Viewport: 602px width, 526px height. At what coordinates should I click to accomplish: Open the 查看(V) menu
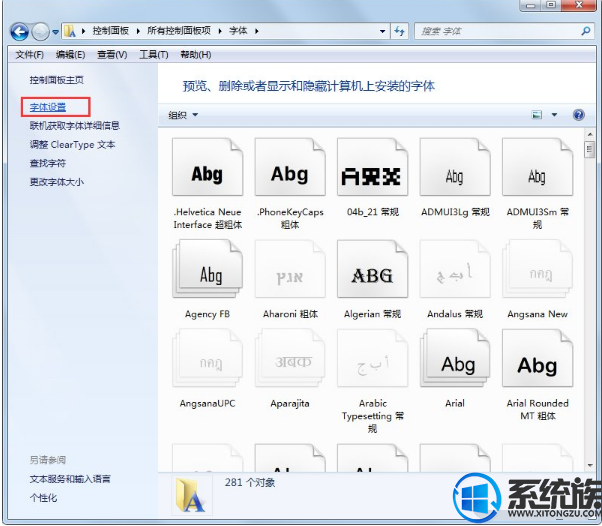point(112,55)
